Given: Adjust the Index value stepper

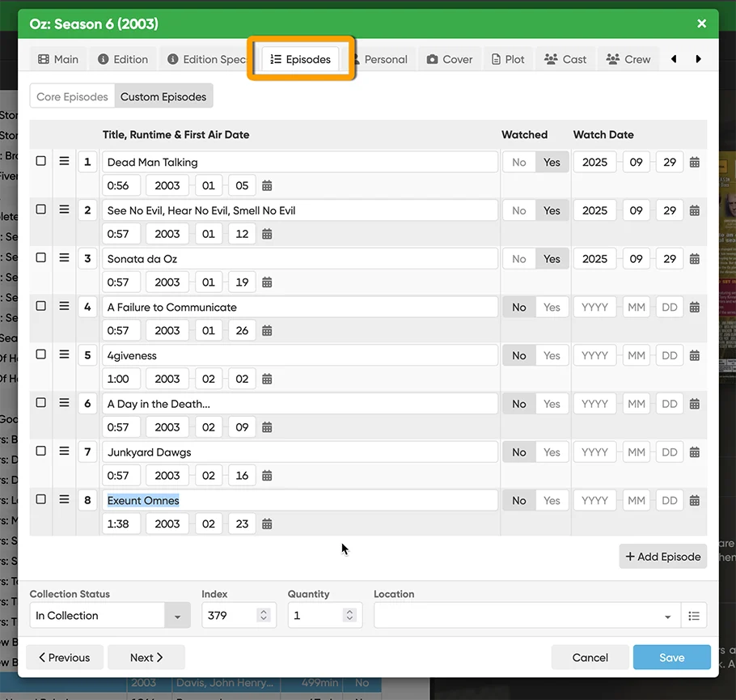Looking at the screenshot, I should coord(263,616).
